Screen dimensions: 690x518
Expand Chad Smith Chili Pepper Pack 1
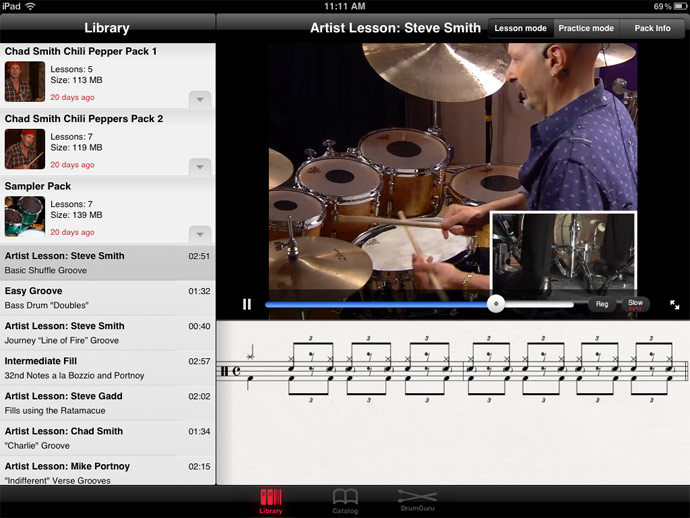tap(200, 99)
